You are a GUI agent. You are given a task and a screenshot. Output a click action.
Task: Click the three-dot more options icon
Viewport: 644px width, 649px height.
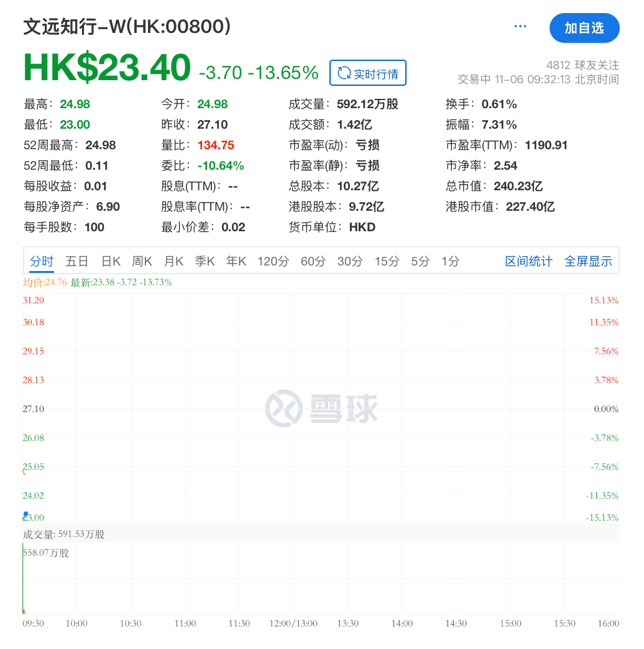pyautogui.click(x=520, y=26)
